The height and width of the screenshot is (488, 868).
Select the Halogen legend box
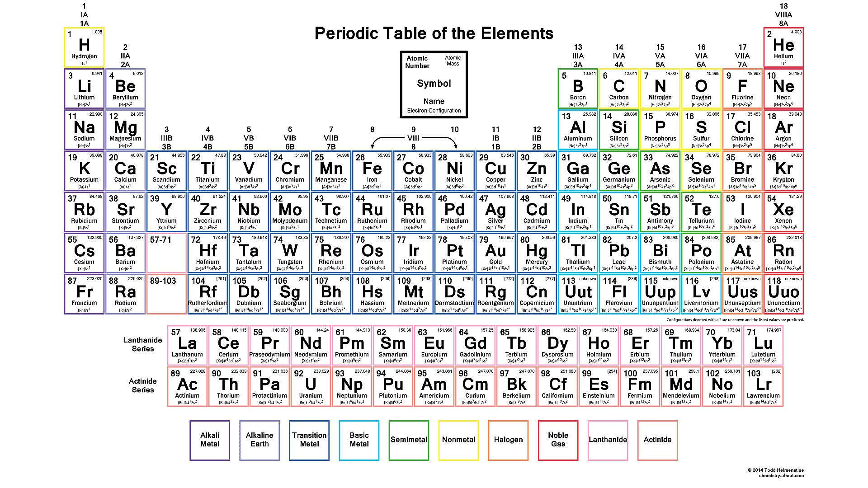(508, 441)
